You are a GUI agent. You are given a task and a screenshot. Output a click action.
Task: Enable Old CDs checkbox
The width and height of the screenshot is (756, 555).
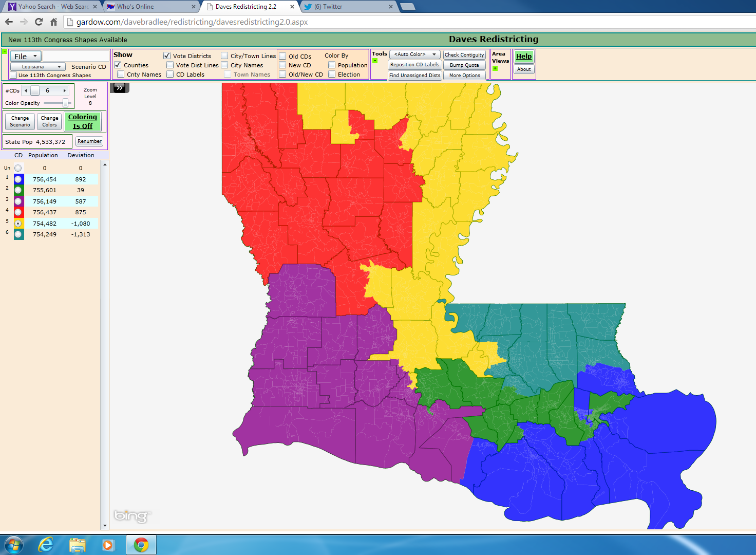[x=282, y=56]
